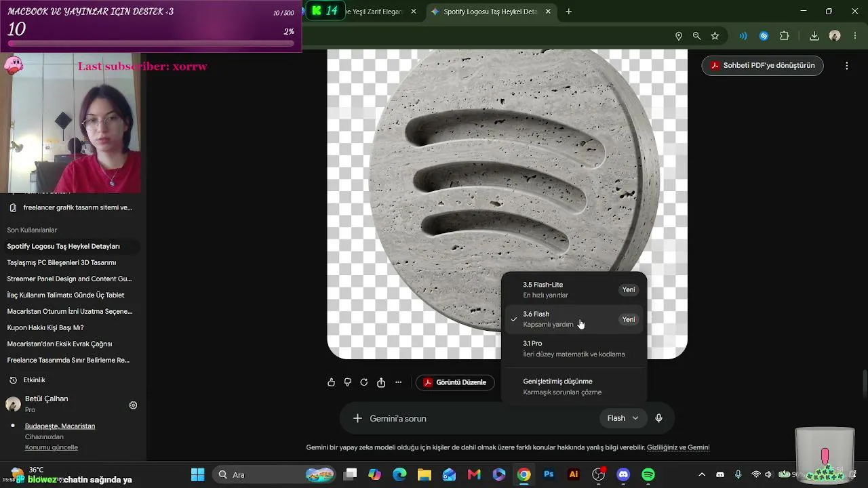Open the Chrome three-dot menu
868x488 pixels.
tap(854, 36)
